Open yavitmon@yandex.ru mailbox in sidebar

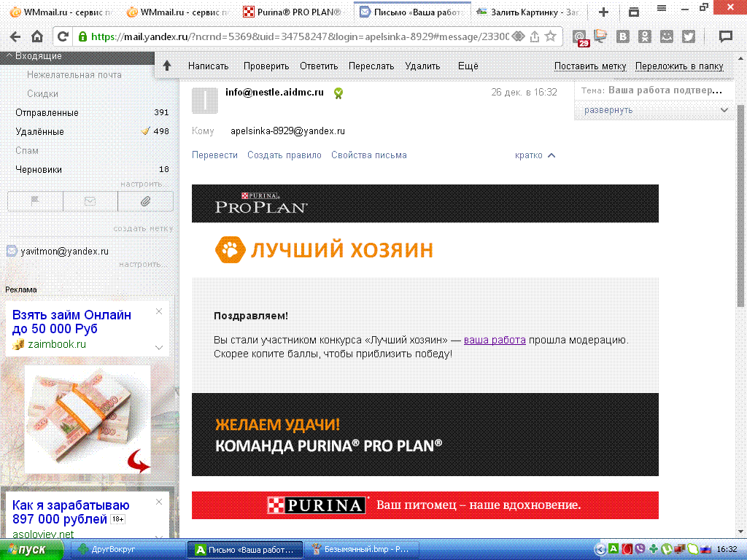point(64,252)
